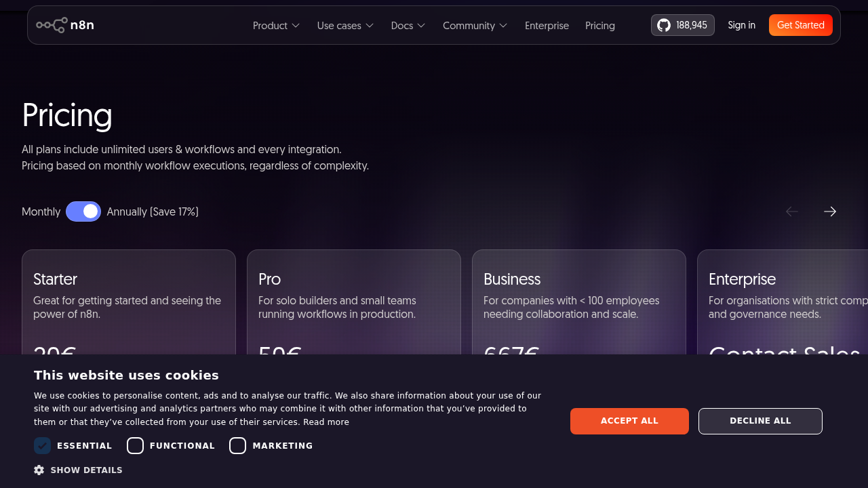Click the Pricing page heading
This screenshot has width=868, height=488.
coord(67,115)
